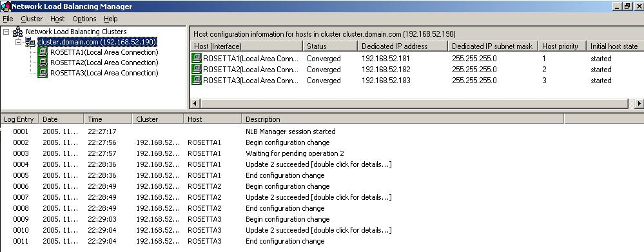644x252 pixels.
Task: Click the Log Entry column header
Action: click(19, 119)
